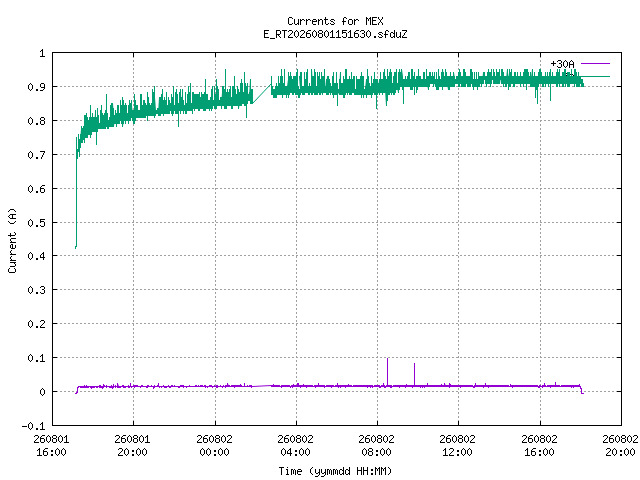Viewport: 640px width, 480px height.
Task: Click the green legend line sample
Action: (595, 76)
